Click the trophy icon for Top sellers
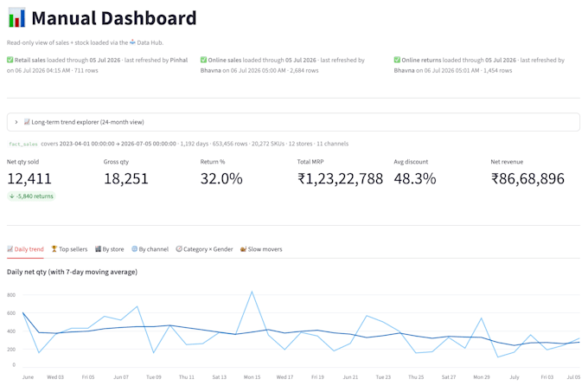The image size is (588, 392). click(54, 248)
